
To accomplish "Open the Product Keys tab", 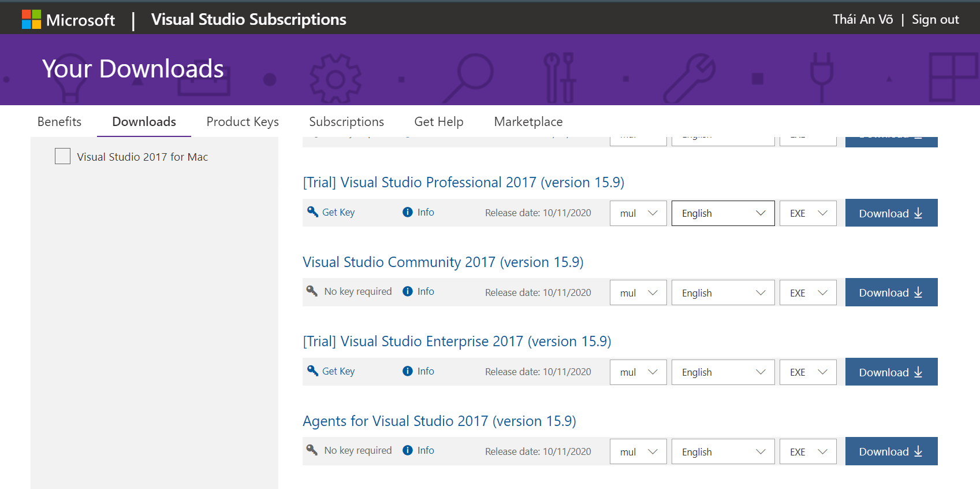I will pyautogui.click(x=243, y=121).
